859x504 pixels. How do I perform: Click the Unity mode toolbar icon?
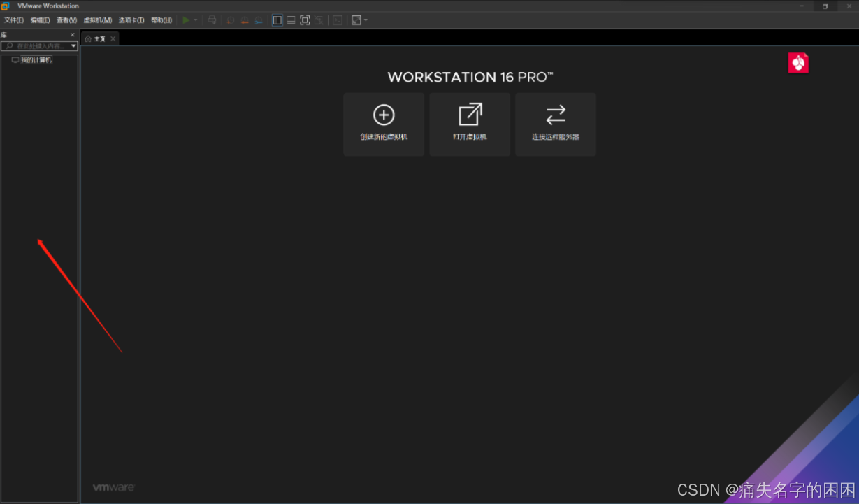coord(319,20)
